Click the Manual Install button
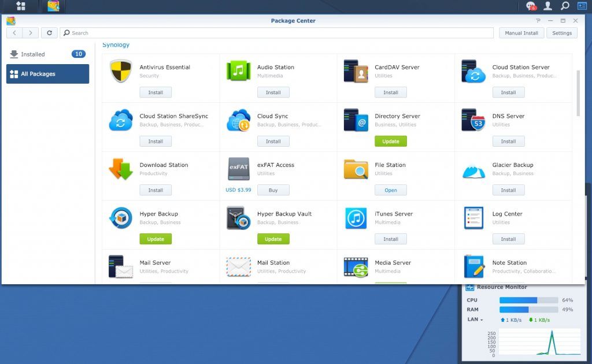The image size is (592, 364). 521,33
